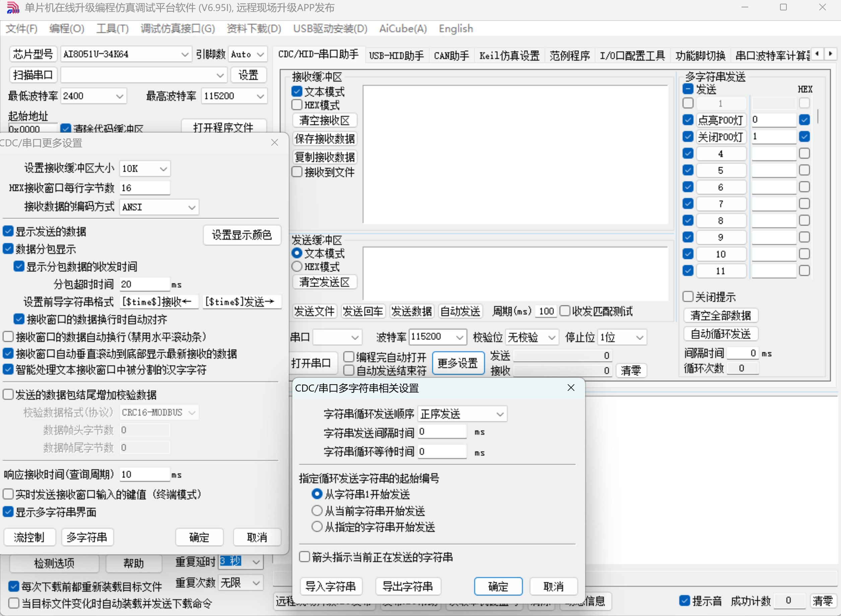Open the 文件(F) menu
841x616 pixels.
(21, 29)
